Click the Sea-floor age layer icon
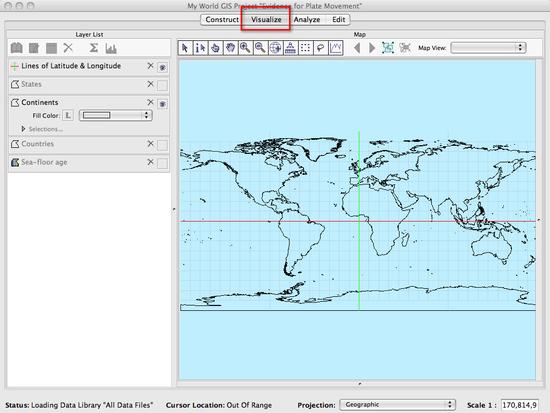Screen dimensions: 550x413 click(15, 162)
